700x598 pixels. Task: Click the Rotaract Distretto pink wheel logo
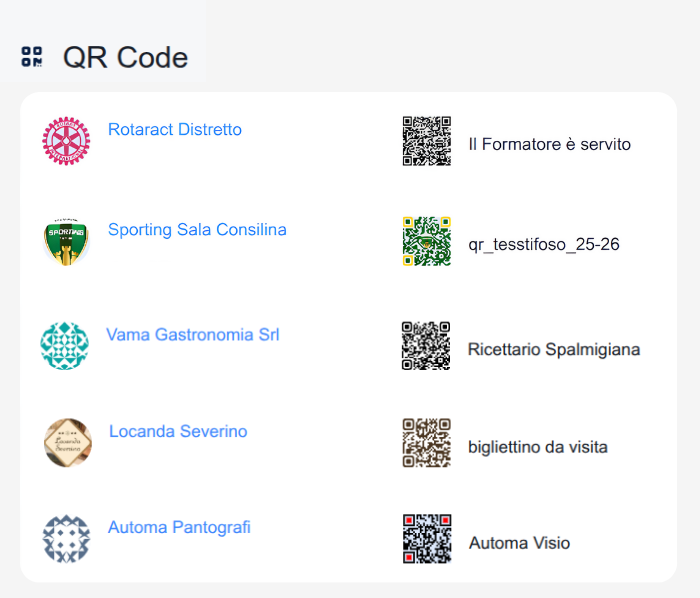(66, 141)
